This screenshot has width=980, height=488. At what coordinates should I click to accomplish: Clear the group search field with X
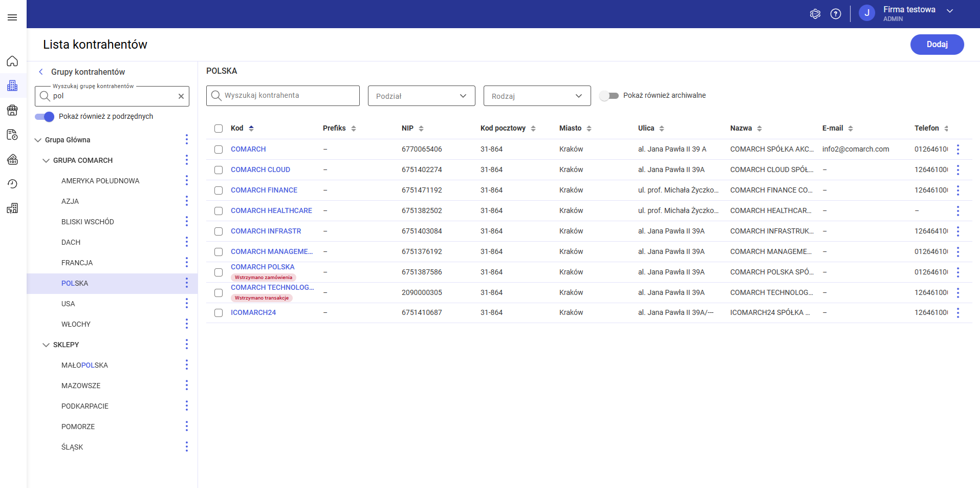coord(181,96)
